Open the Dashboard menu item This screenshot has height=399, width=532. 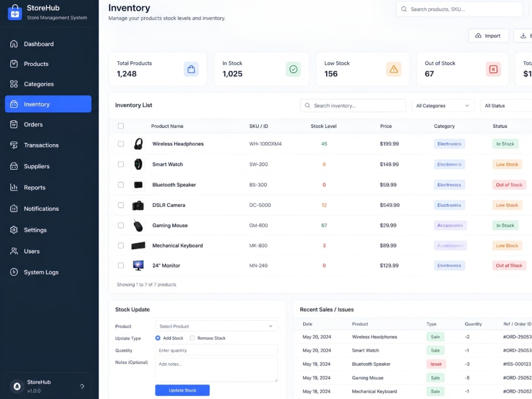(48, 44)
